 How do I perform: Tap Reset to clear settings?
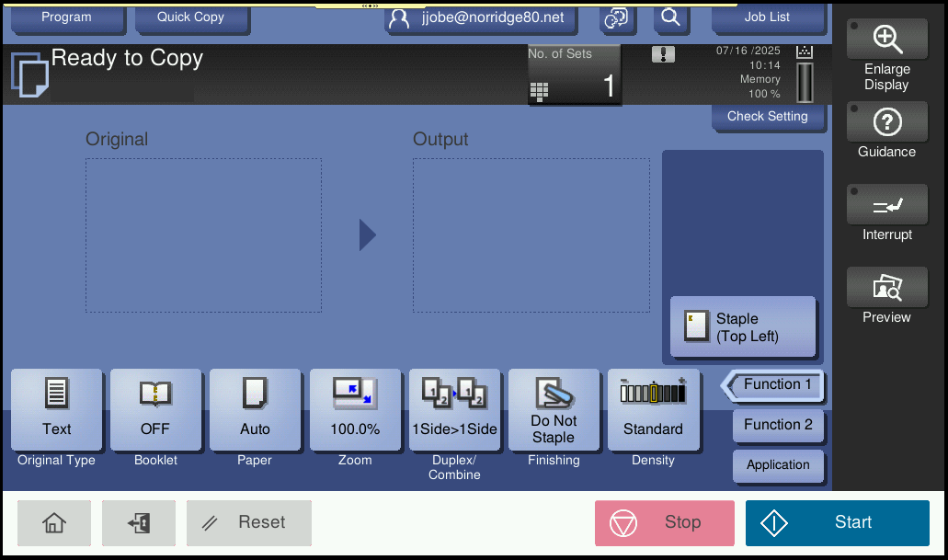click(x=248, y=522)
